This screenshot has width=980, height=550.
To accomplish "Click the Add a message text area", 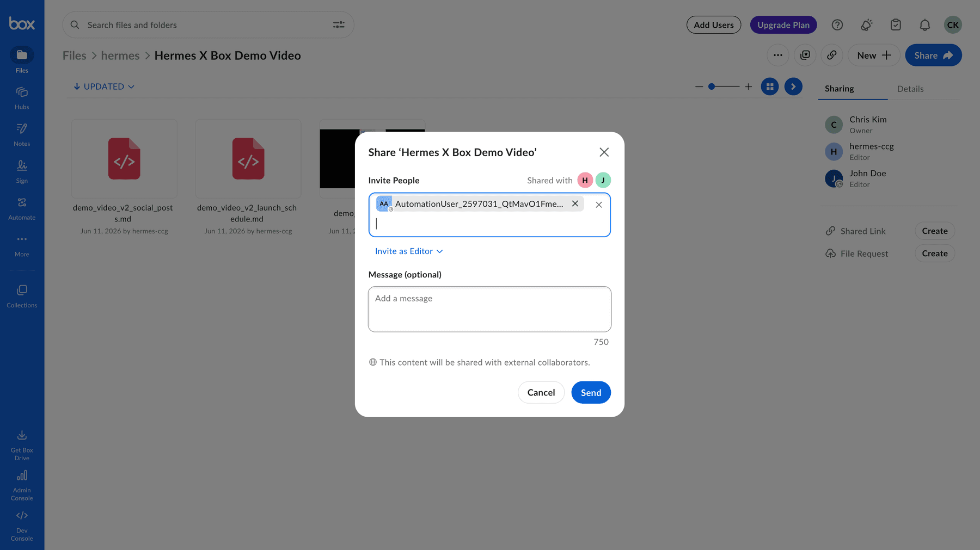I will tap(489, 309).
